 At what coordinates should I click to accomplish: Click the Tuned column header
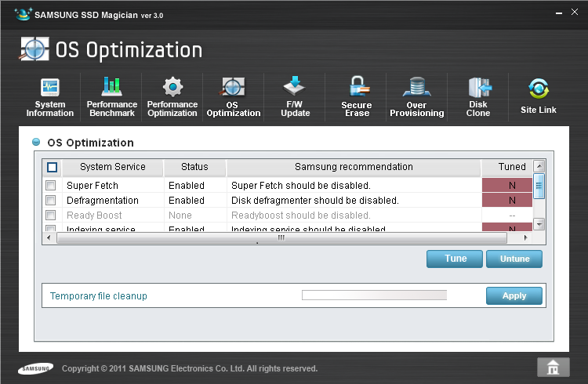tap(507, 167)
